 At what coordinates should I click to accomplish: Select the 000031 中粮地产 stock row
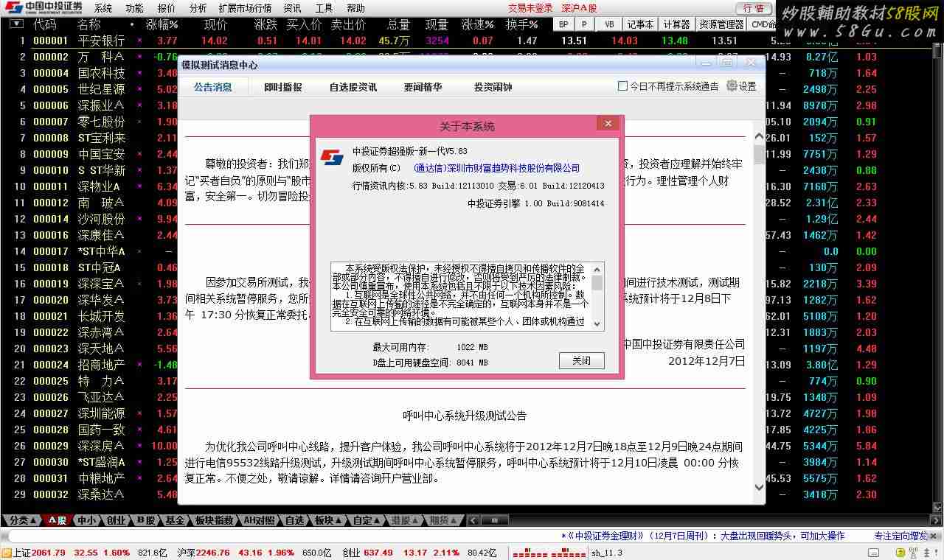88,478
